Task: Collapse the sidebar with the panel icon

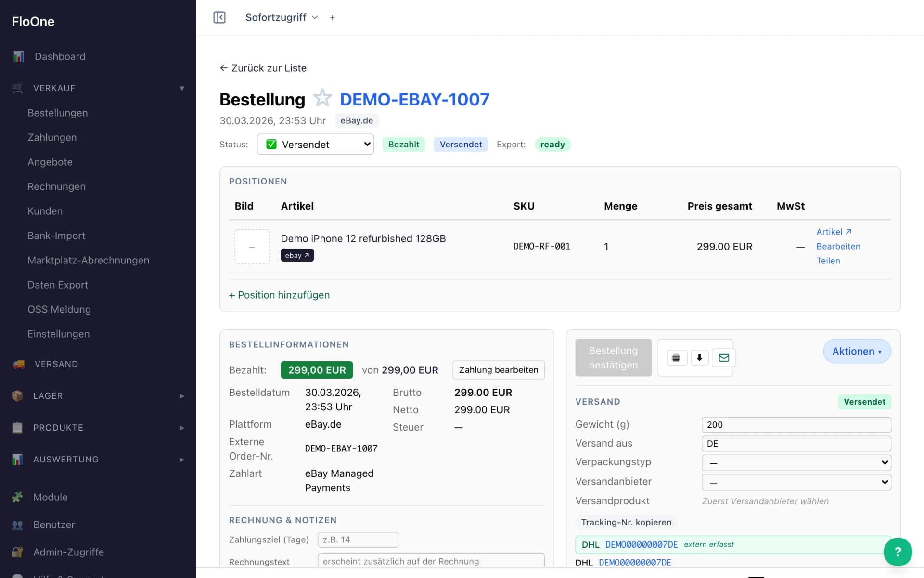Action: (219, 17)
